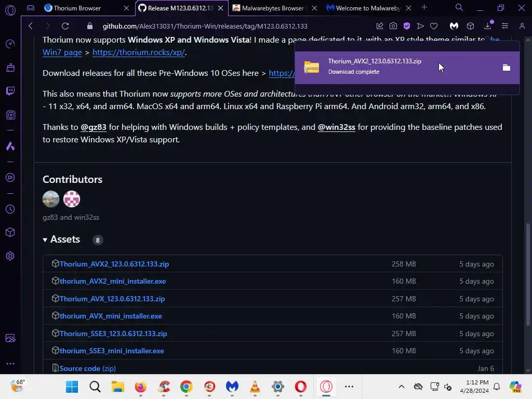Viewport: 532px width, 399px height.
Task: Open Twitch panel in sidebar
Action: [x=10, y=91]
